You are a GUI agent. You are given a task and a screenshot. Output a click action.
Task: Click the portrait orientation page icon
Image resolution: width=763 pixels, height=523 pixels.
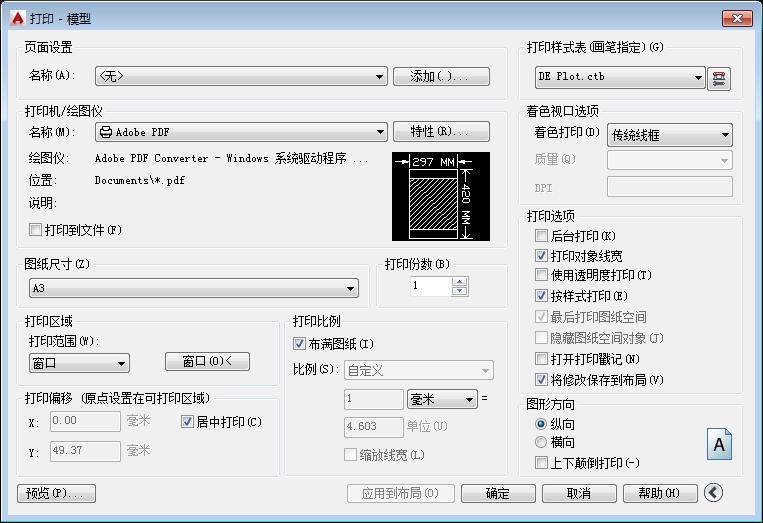coord(719,444)
